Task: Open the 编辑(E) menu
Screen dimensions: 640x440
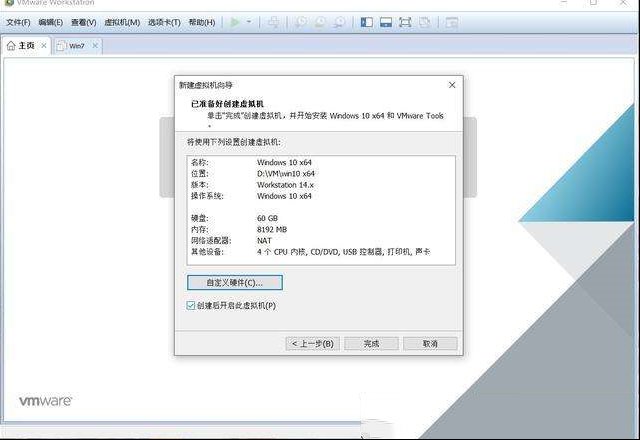Action: click(x=51, y=22)
